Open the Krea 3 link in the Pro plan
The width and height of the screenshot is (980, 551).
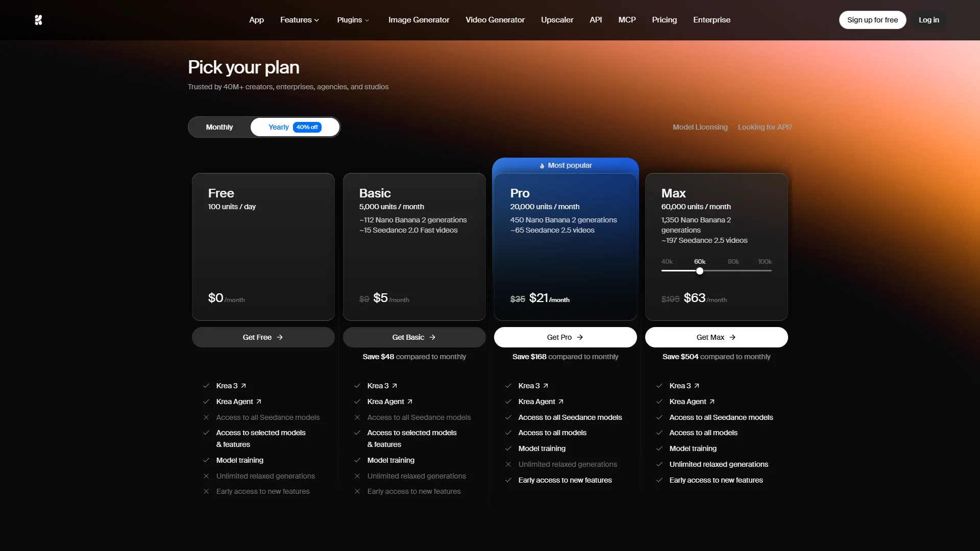533,386
